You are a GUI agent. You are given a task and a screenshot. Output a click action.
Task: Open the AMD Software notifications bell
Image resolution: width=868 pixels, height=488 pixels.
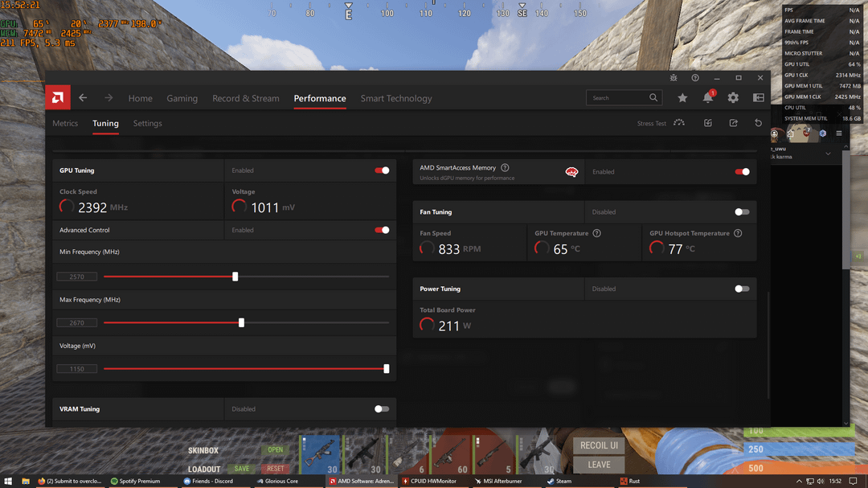click(x=708, y=97)
